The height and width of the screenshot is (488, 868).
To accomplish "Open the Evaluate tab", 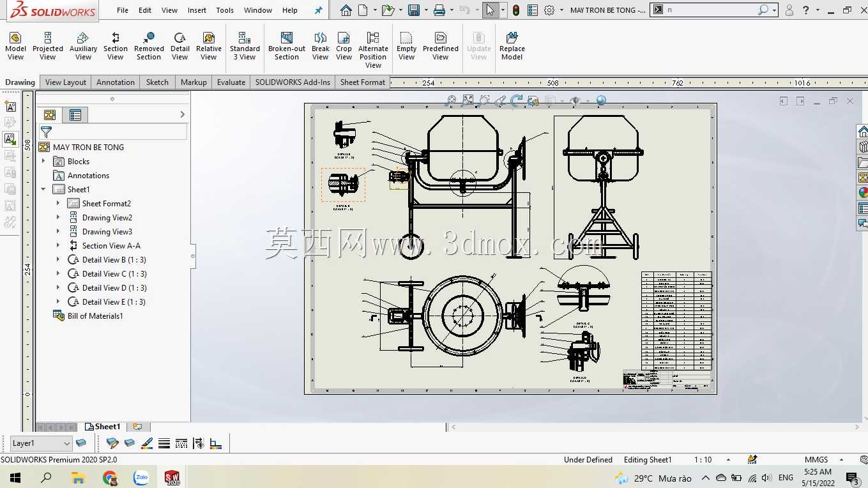I will pos(231,82).
